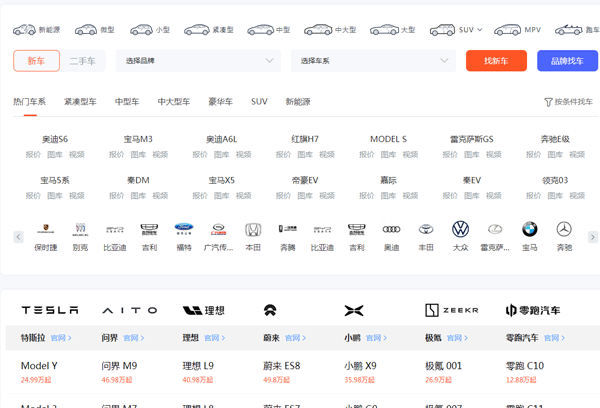
Task: Choose the MPV car type icon
Action: pyautogui.click(x=507, y=29)
